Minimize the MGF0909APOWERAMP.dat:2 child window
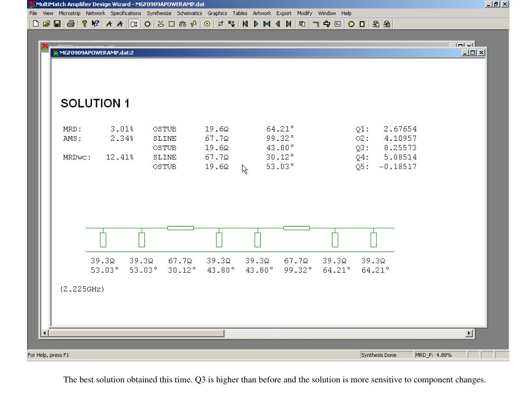 [465, 52]
